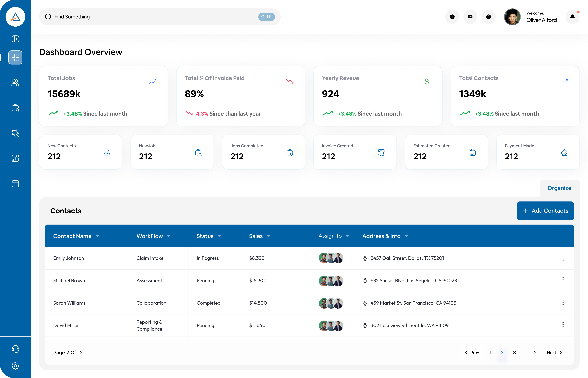588x378 pixels.
Task: Open the Address & Info column dropdown
Action: click(x=406, y=236)
